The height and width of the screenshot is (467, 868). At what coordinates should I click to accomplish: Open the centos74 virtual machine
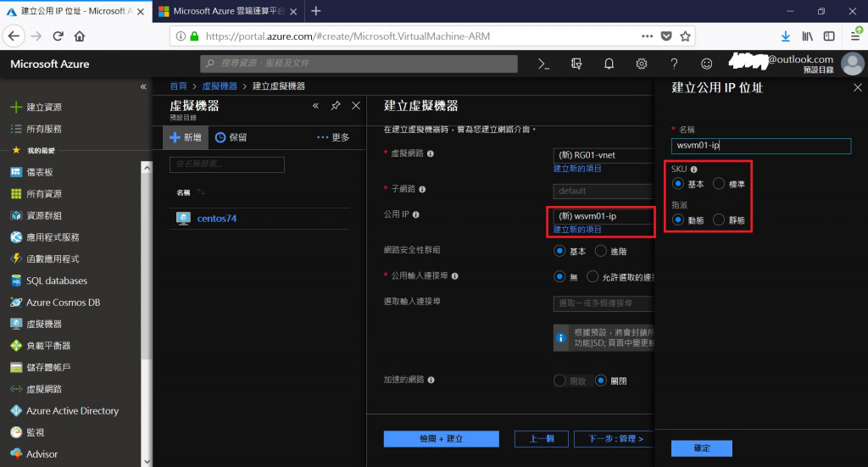click(217, 219)
